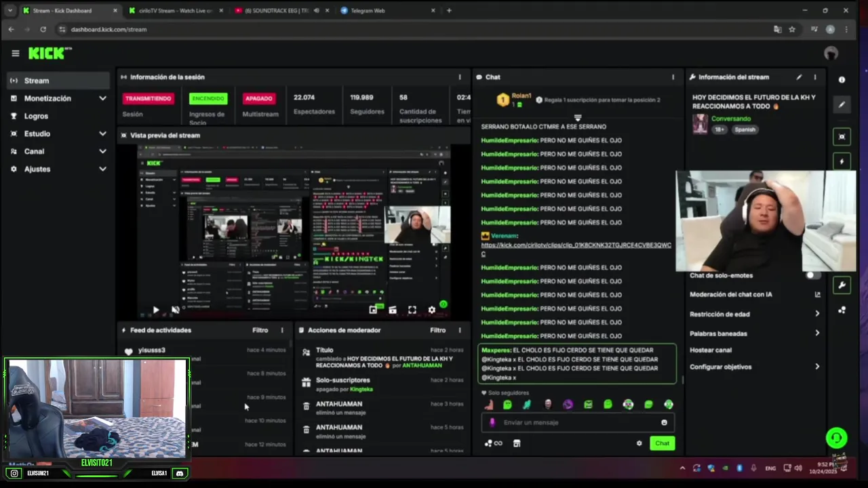Open three-dot menu of Información de la sesión
The image size is (868, 488).
point(460,77)
